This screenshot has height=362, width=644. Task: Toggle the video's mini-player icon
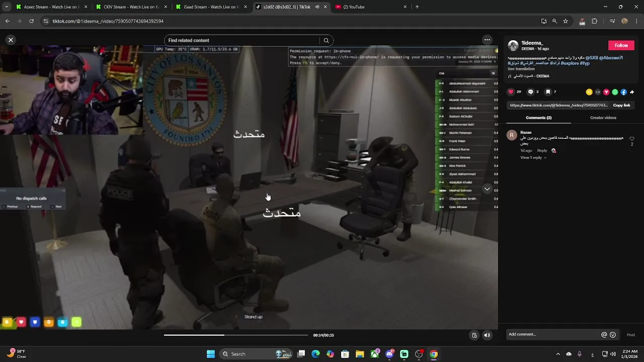pyautogui.click(x=474, y=335)
